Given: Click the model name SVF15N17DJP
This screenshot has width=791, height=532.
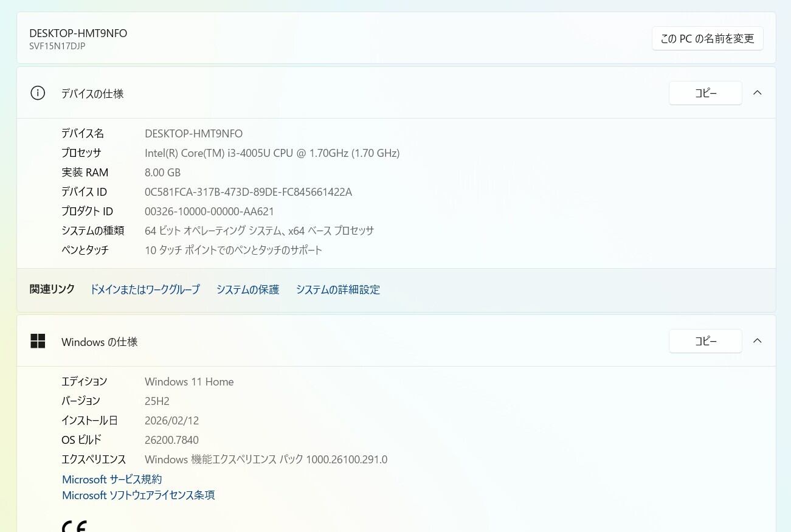Looking at the screenshot, I should tap(57, 46).
